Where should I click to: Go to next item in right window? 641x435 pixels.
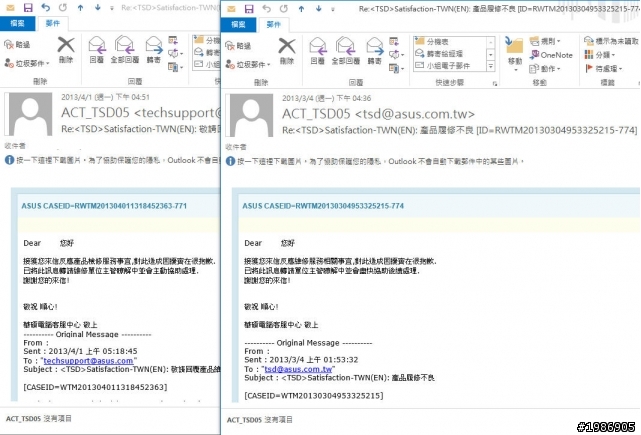pos(318,9)
